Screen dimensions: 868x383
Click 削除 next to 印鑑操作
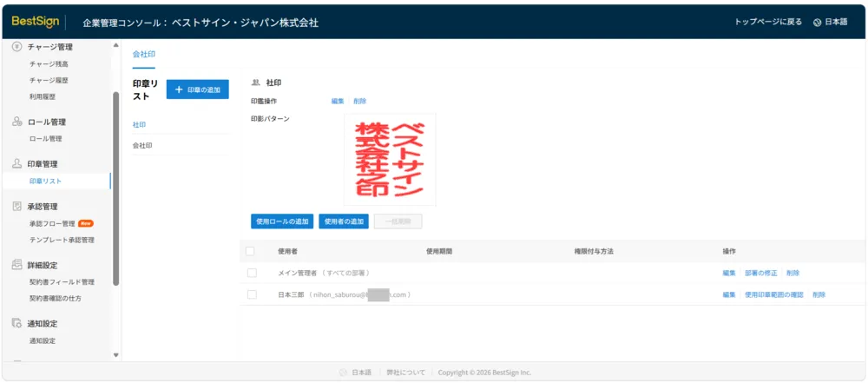tap(360, 101)
